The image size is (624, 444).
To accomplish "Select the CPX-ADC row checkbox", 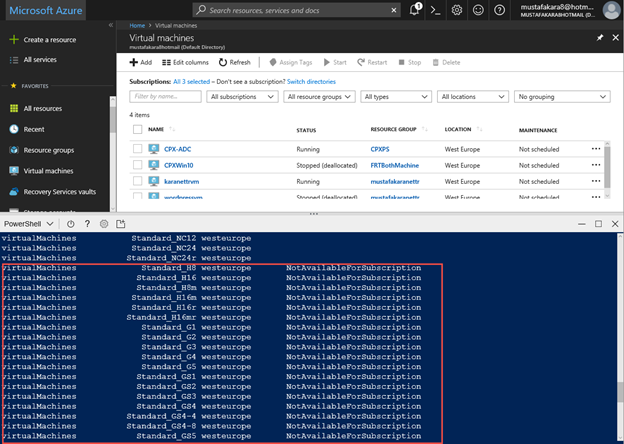I will point(137,149).
